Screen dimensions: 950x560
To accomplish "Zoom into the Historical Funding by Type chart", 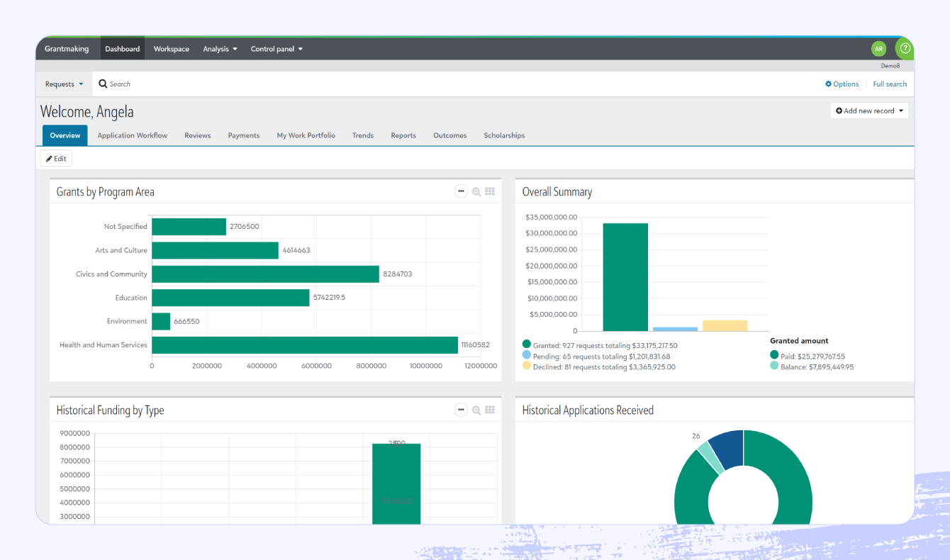I will (x=476, y=410).
